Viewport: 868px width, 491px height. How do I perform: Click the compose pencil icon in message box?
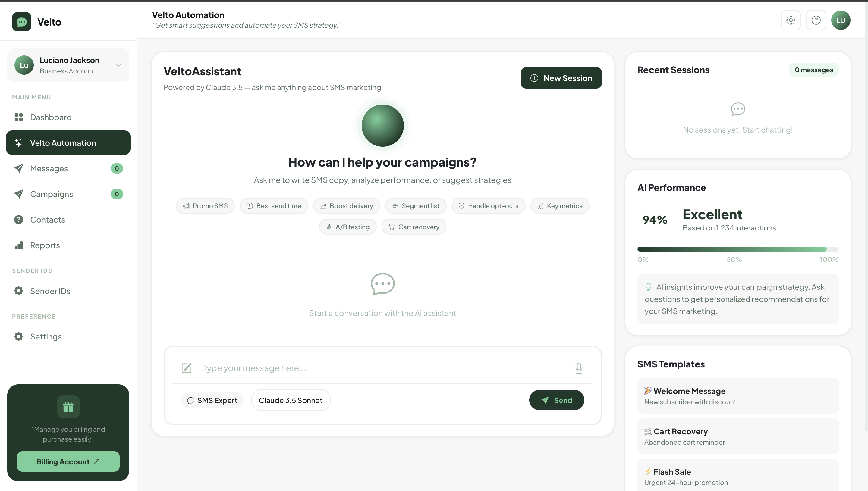tap(187, 368)
